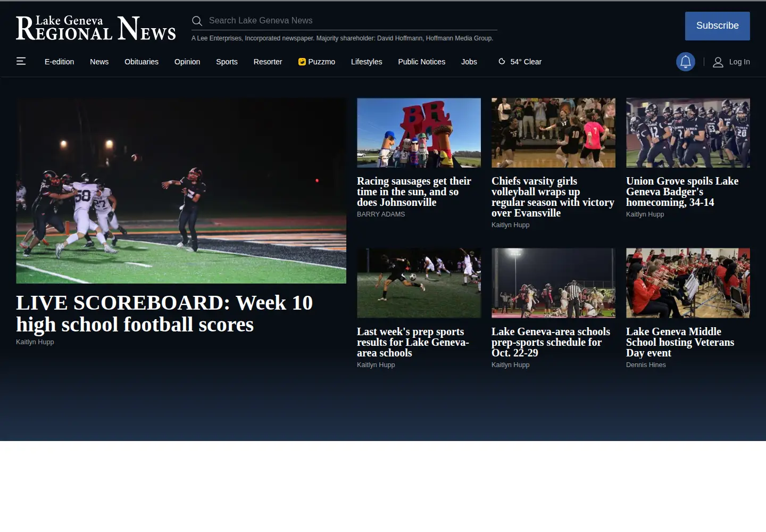The image size is (766, 532).
Task: Open the E-edition menu item
Action: coord(60,62)
